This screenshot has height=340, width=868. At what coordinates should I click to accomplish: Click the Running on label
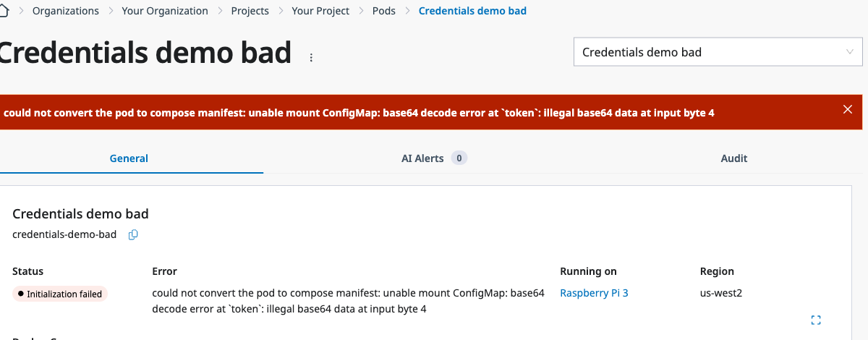coord(588,271)
